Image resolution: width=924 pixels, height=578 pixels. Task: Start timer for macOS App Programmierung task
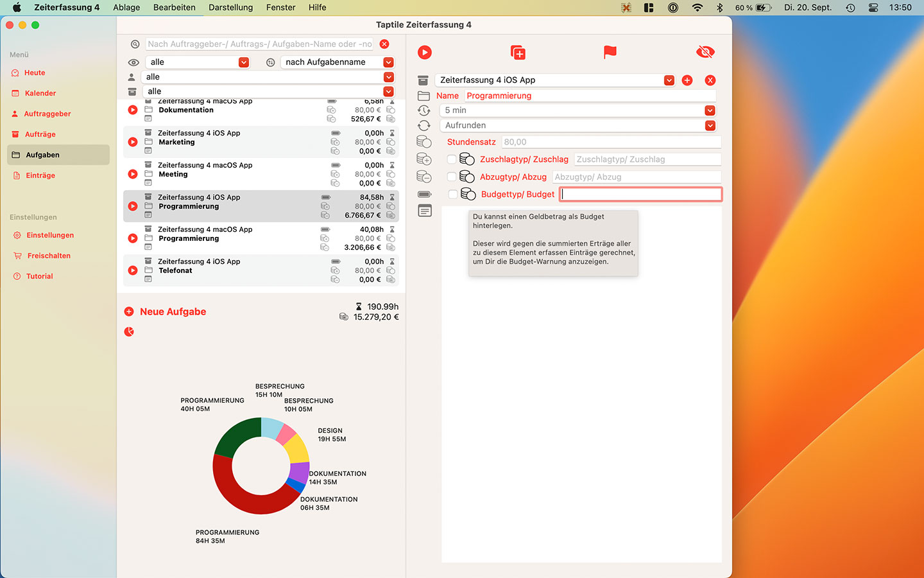click(x=133, y=238)
